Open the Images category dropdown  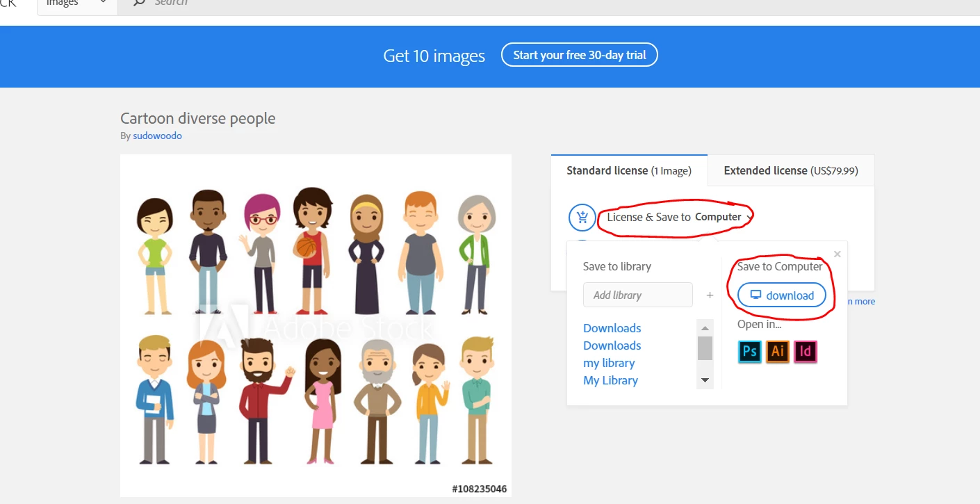[76, 3]
